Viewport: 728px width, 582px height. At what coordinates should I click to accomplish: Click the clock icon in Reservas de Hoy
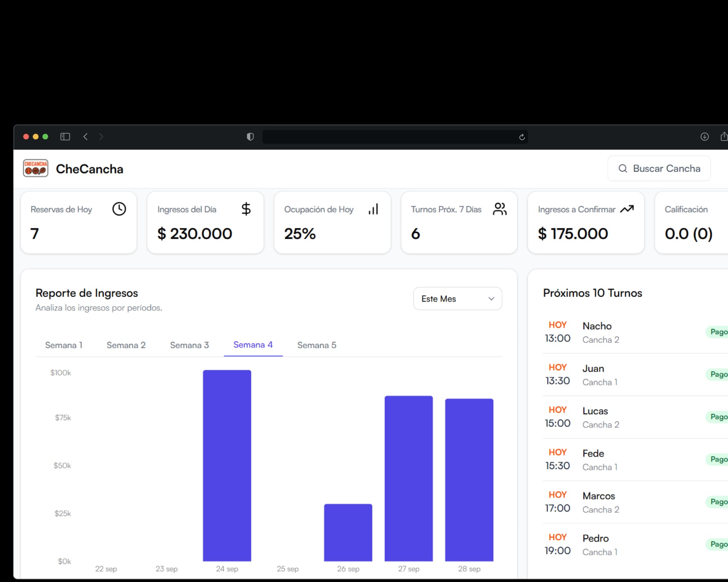click(119, 209)
